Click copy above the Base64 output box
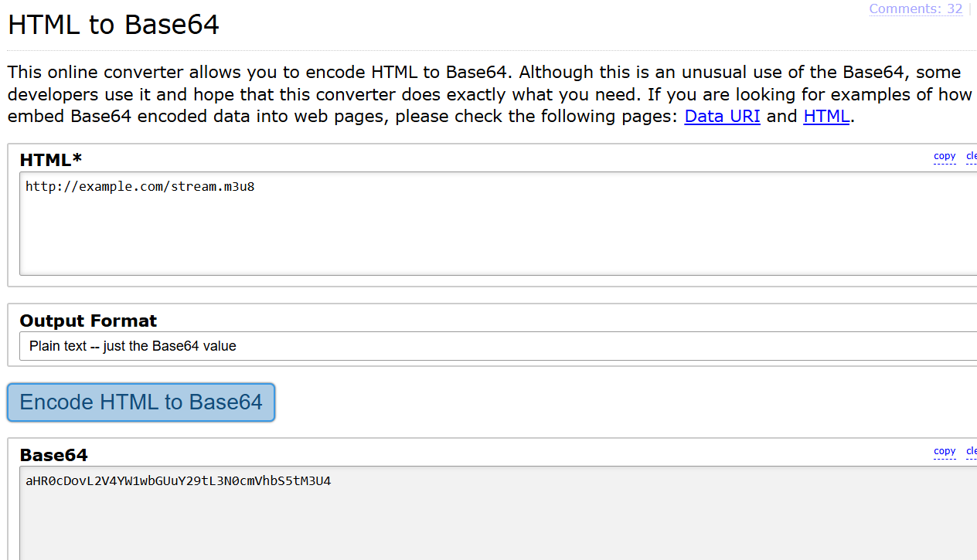Viewport: 977px width, 560px height. [945, 451]
